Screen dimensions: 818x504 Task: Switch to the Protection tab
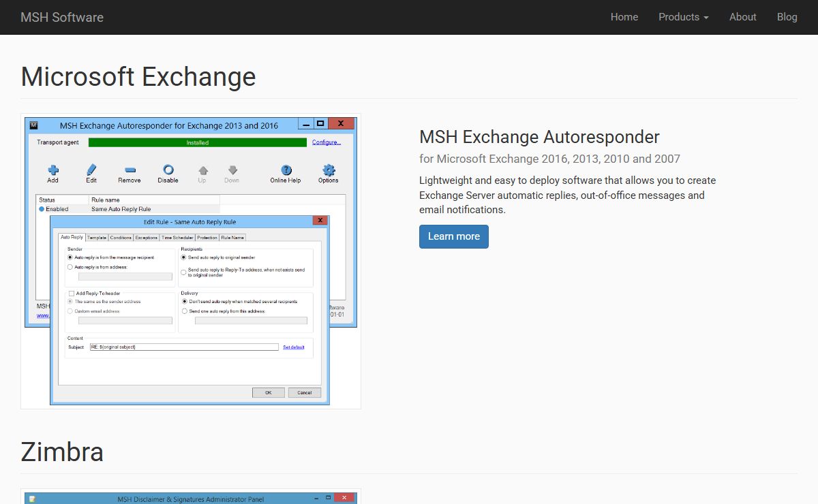click(x=207, y=238)
